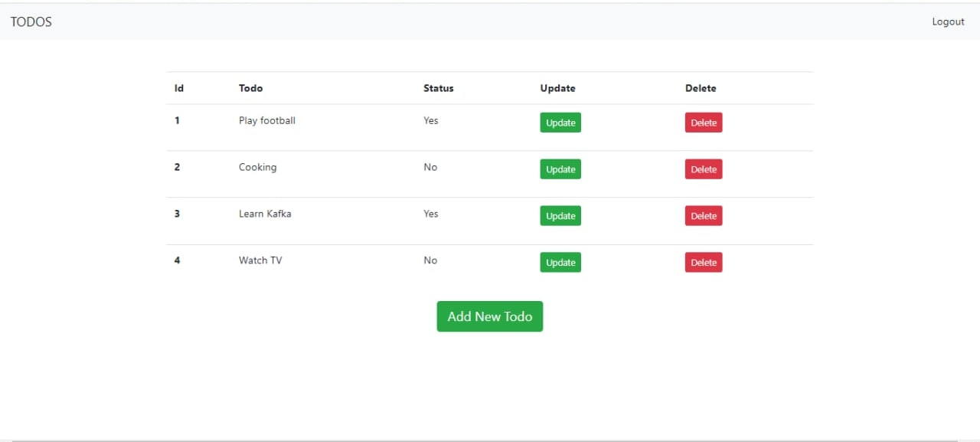Click the Logout link
The height and width of the screenshot is (442, 980).
point(948,21)
